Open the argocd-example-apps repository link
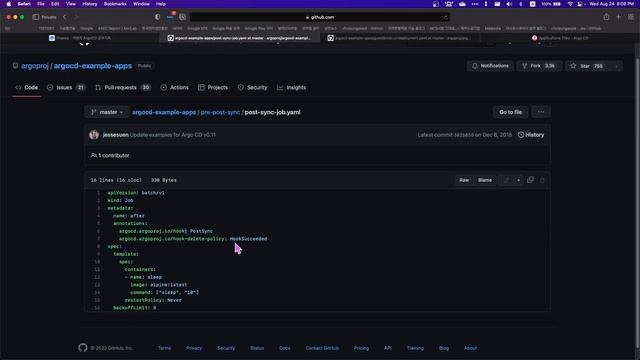 point(93,66)
